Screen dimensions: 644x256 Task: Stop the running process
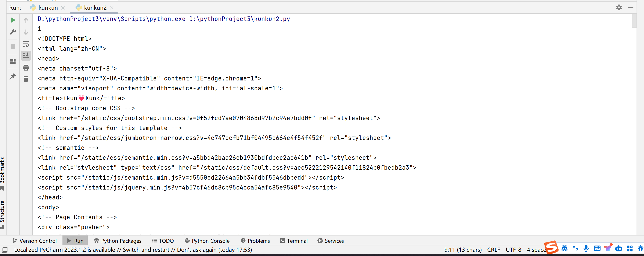(13, 47)
